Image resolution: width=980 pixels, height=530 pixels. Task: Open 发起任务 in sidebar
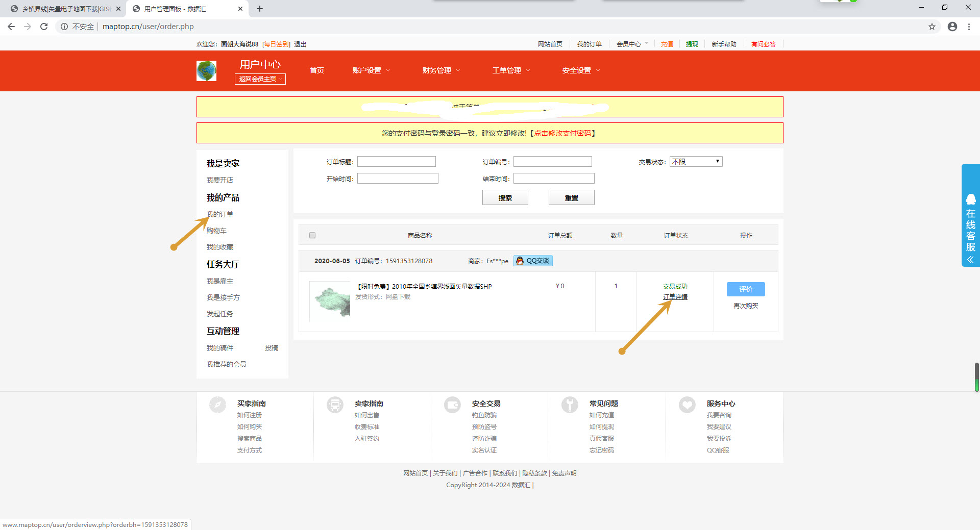pos(220,314)
